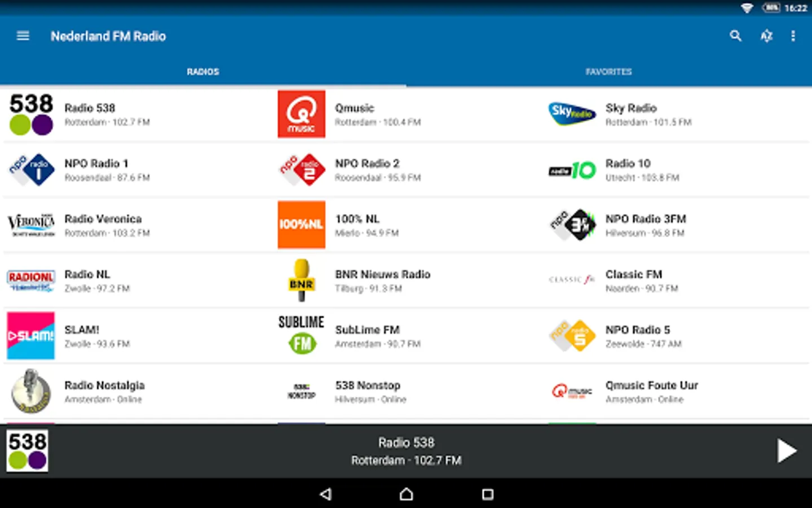The width and height of the screenshot is (812, 508).
Task: Tap the Sky Radio logo
Action: click(572, 114)
